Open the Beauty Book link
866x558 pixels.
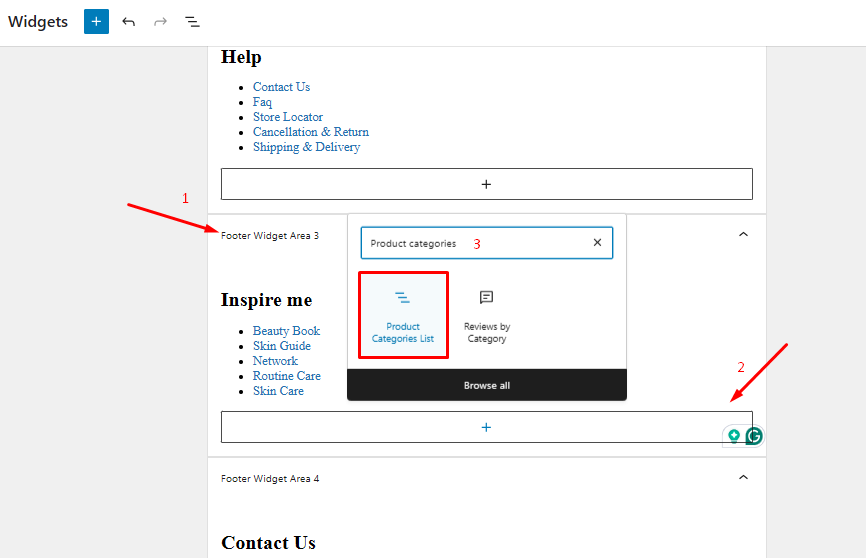pyautogui.click(x=286, y=330)
